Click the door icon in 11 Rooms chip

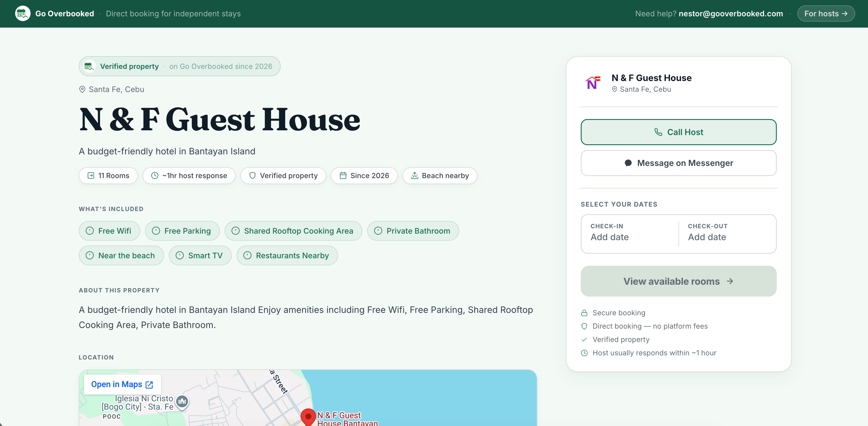click(91, 175)
